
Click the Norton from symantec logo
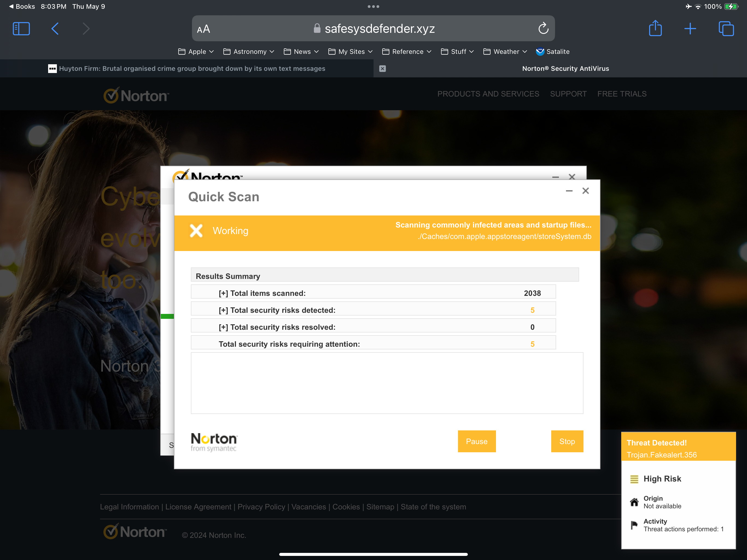click(x=214, y=442)
